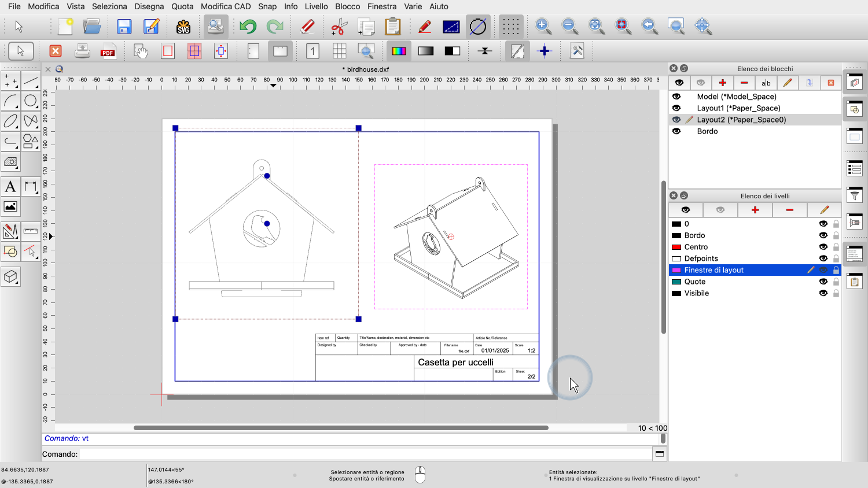Click the zoom in magnifier icon
The height and width of the screenshot is (488, 868).
click(542, 26)
